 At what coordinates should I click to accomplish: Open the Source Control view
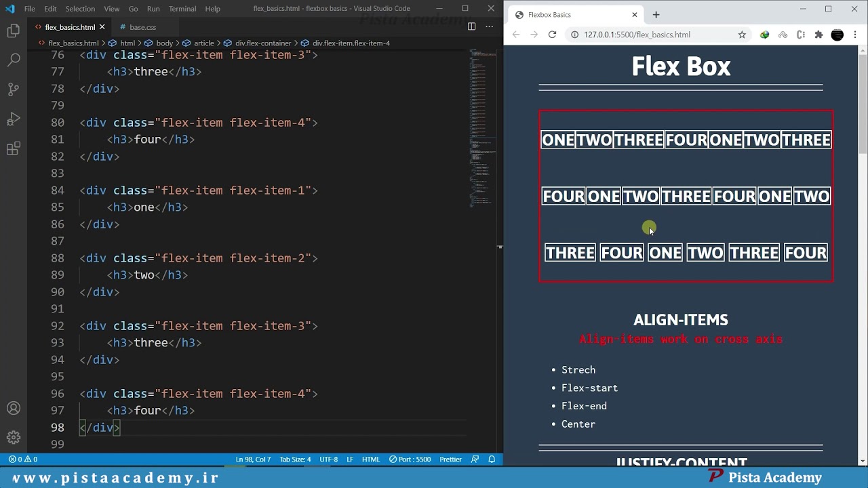point(13,89)
